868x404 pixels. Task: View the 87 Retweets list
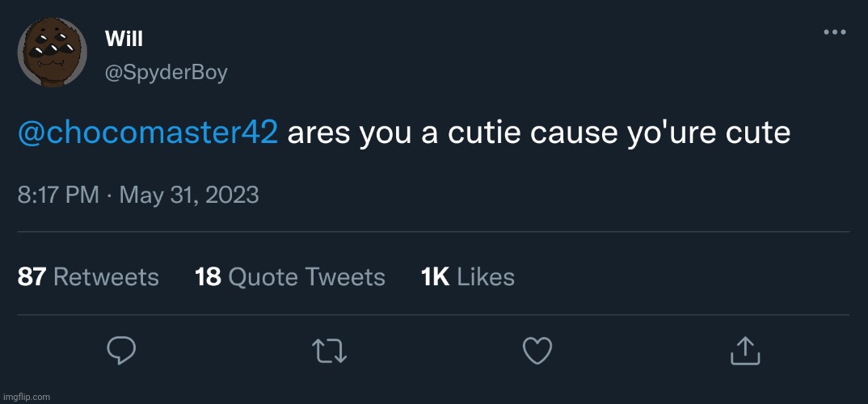click(x=88, y=277)
